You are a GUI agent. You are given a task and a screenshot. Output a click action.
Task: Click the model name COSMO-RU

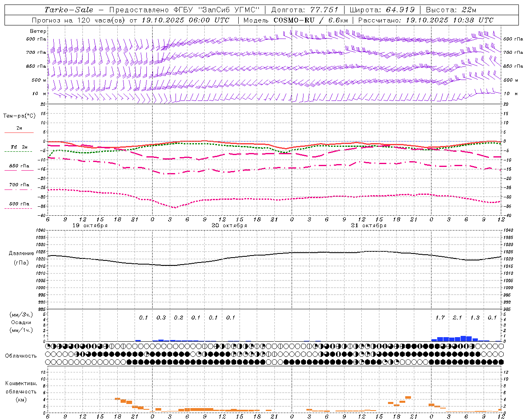(294, 20)
